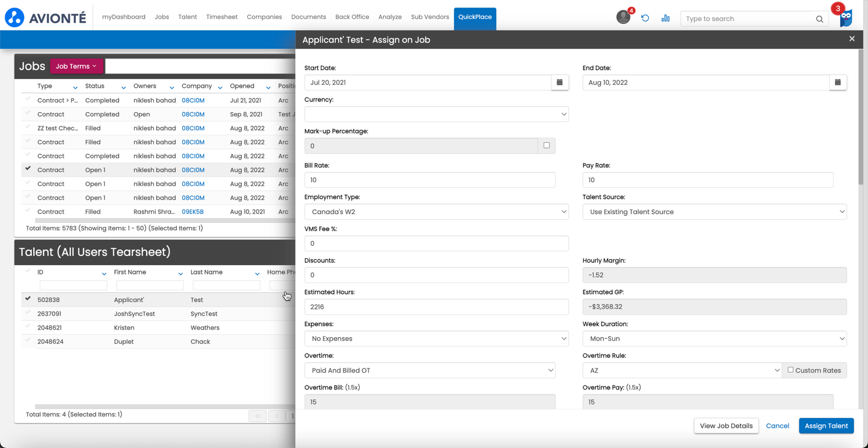
Task: Deselect talent row 502838 checkmark
Action: coord(28,298)
